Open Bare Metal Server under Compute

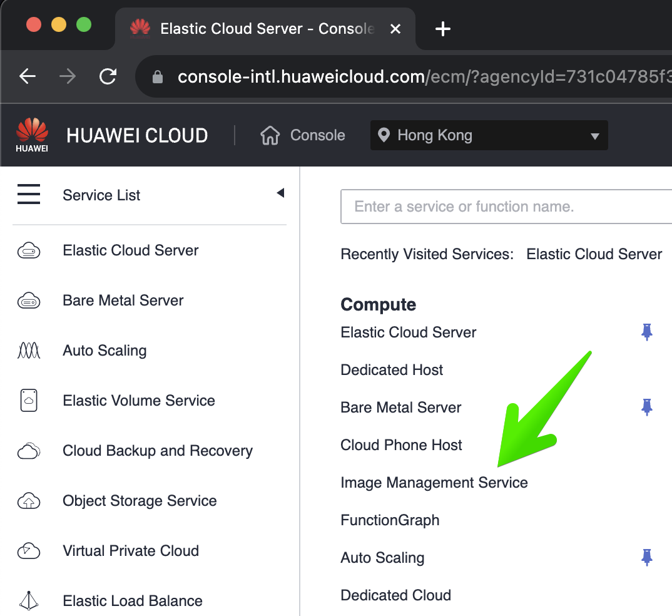[x=400, y=408]
